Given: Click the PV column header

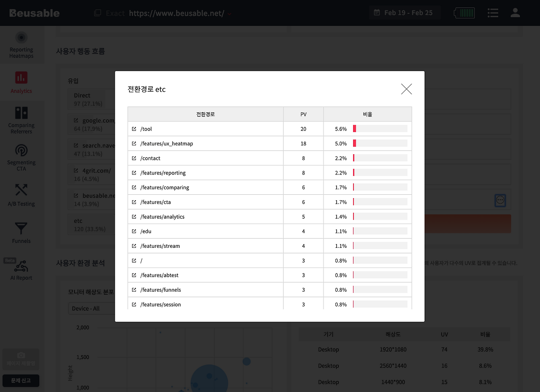Looking at the screenshot, I should [303, 114].
